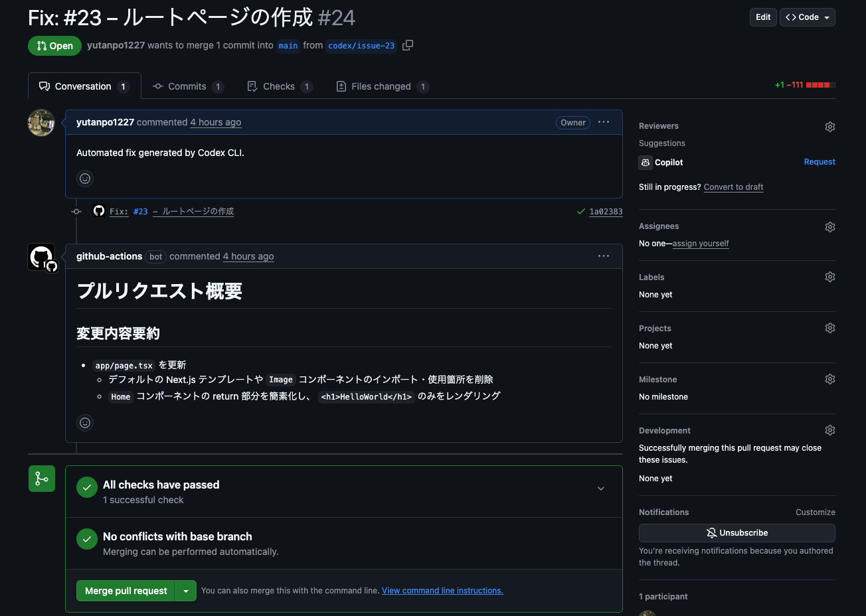Click the diffstat color bar
866x616 pixels.
[821, 85]
